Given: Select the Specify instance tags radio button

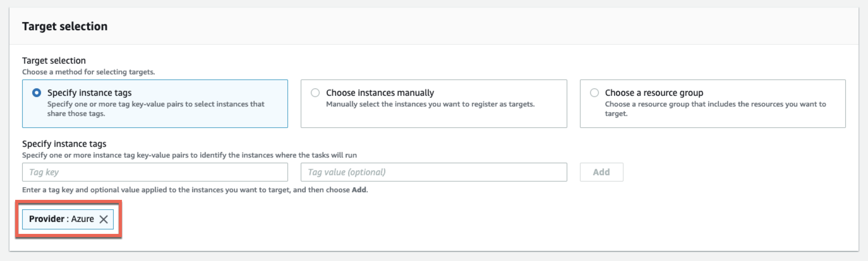Looking at the screenshot, I should (37, 92).
